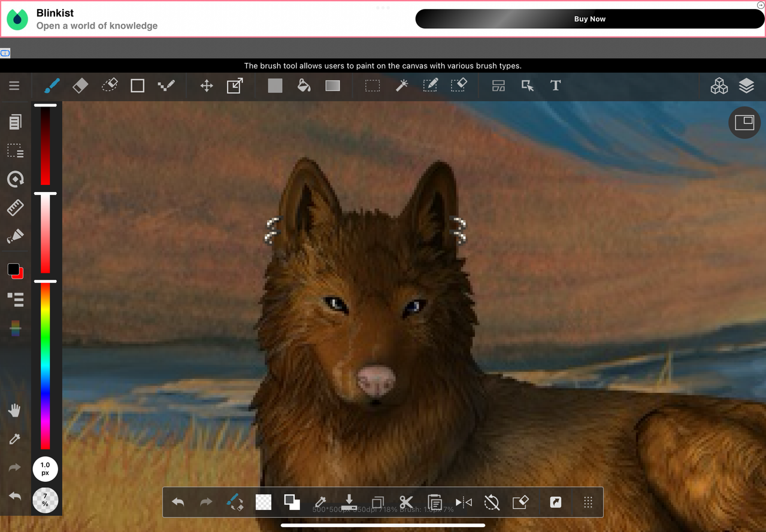The height and width of the screenshot is (532, 766).
Task: Click the Buy Now ad button
Action: click(590, 19)
